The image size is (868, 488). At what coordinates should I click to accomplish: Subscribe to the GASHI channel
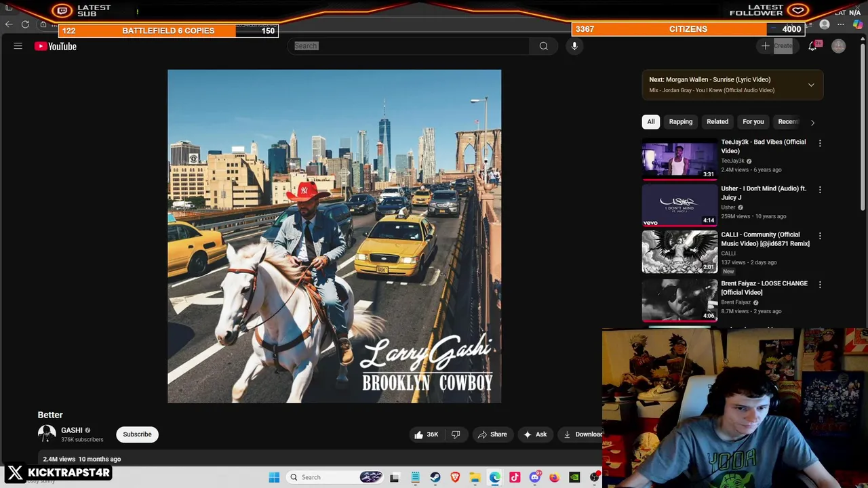(x=137, y=434)
